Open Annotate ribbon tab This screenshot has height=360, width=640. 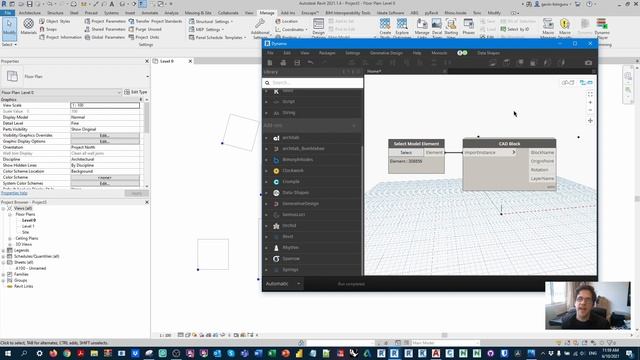coord(149,13)
